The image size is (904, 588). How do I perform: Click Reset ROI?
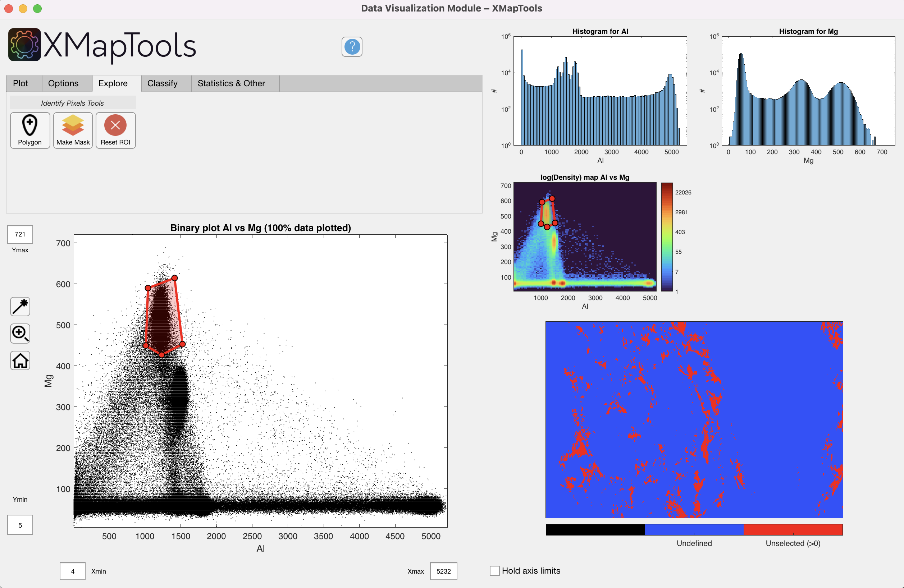115,130
